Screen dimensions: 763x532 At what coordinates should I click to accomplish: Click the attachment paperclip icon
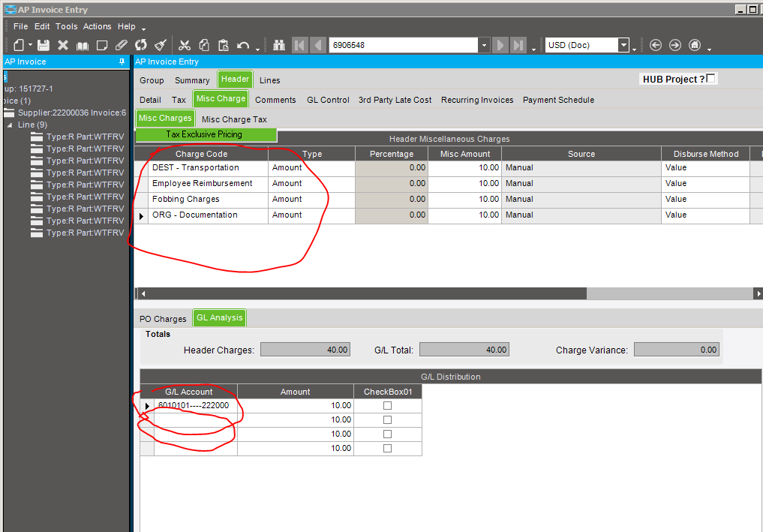(x=122, y=46)
